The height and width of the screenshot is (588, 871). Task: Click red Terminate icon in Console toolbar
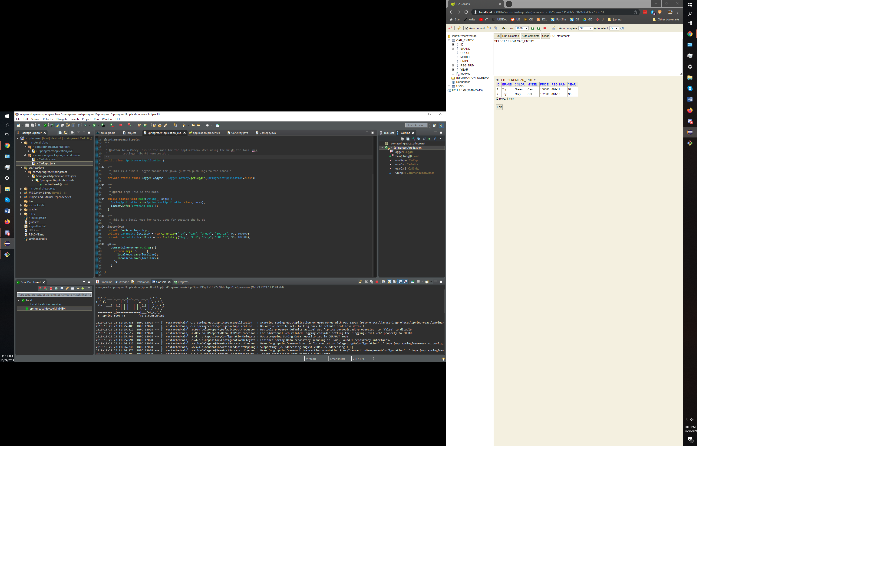(377, 282)
